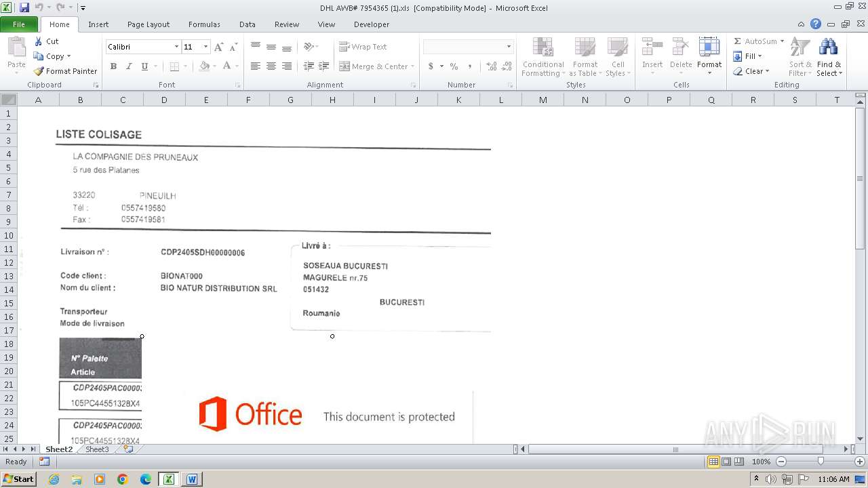The image size is (868, 488).
Task: Click Zoom In plus button
Action: 859,462
